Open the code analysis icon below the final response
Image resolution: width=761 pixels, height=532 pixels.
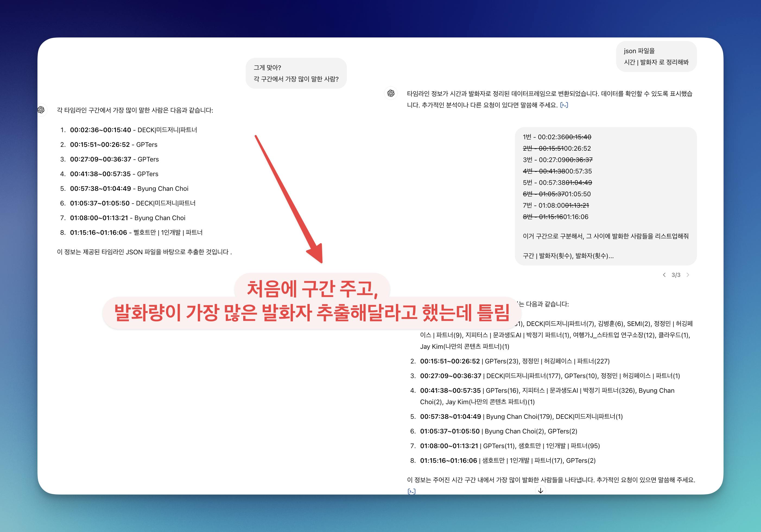pyautogui.click(x=411, y=491)
